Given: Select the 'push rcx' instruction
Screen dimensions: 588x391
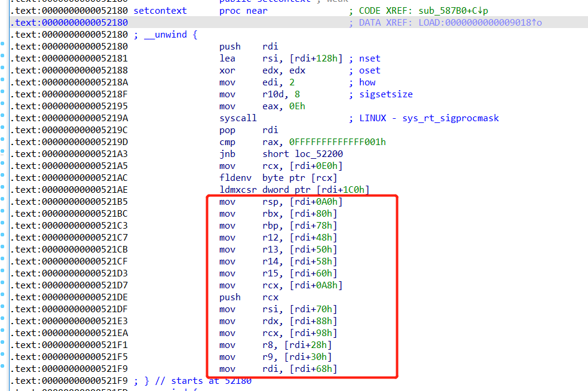Looking at the screenshot, I should tap(249, 297).
